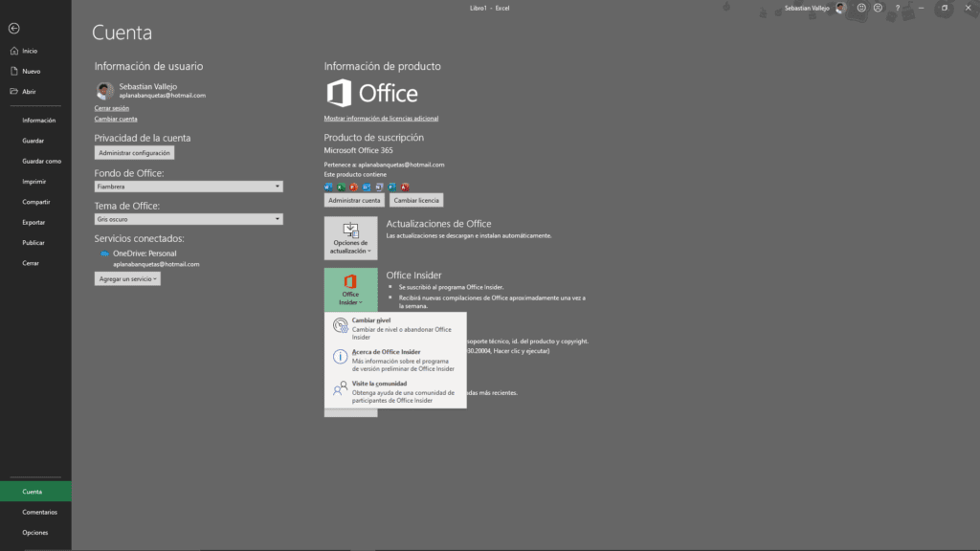Click the PowerPoint app icon

click(x=354, y=187)
